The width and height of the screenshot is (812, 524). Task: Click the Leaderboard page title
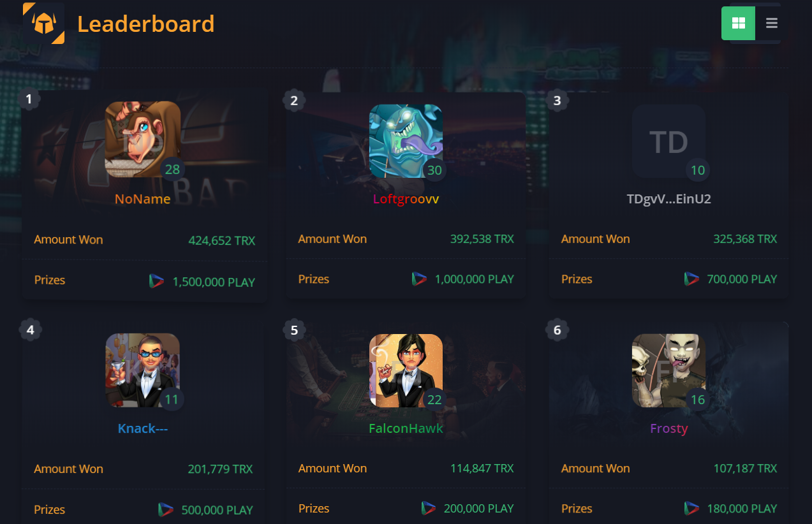145,24
